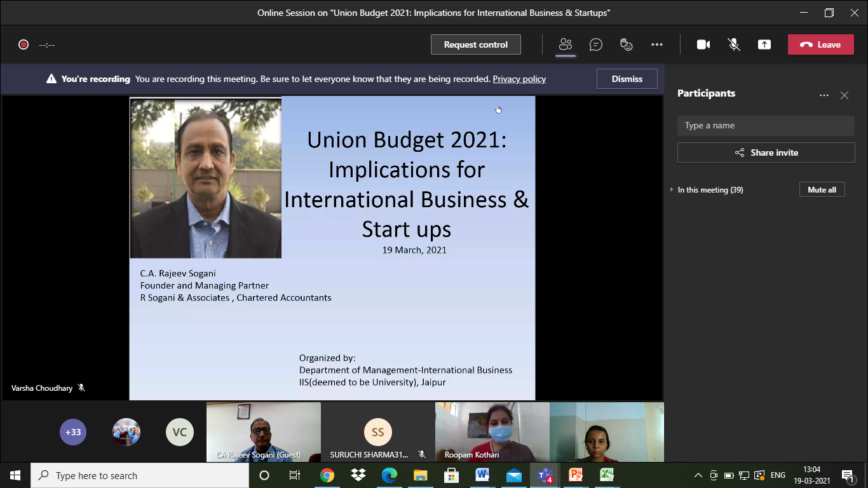Open Google Chrome from the taskbar
Image resolution: width=868 pixels, height=488 pixels.
click(327, 475)
